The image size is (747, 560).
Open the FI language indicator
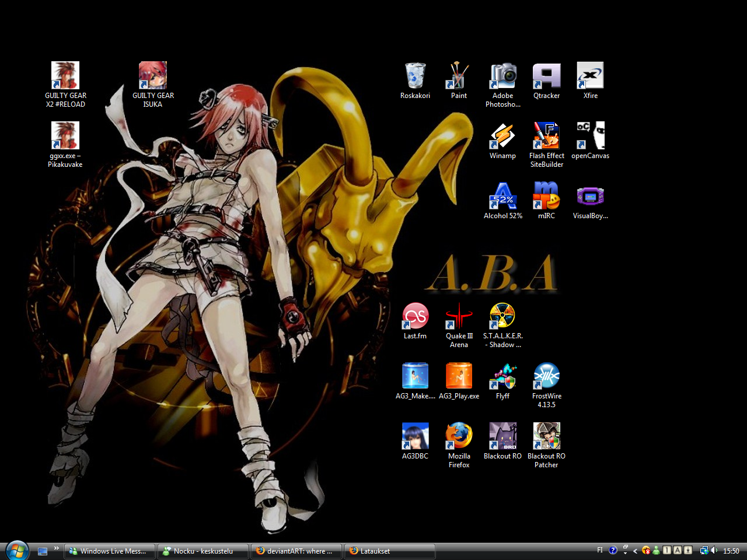(x=600, y=550)
